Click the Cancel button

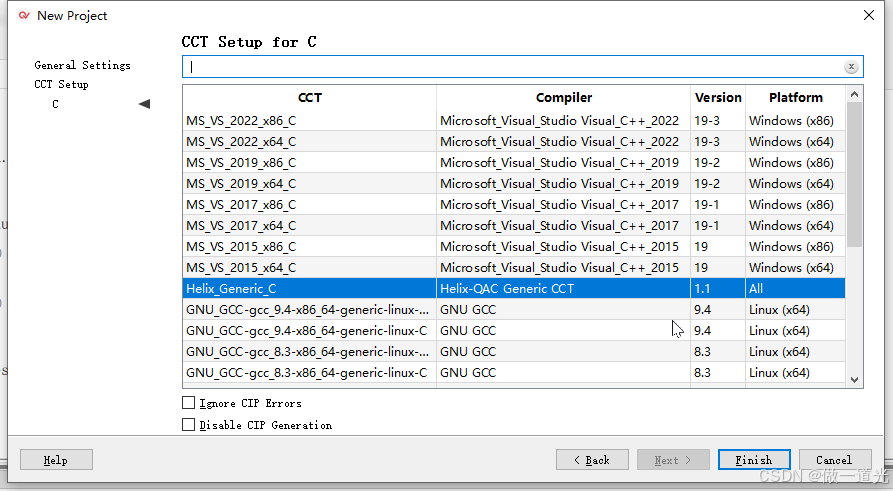point(835,460)
